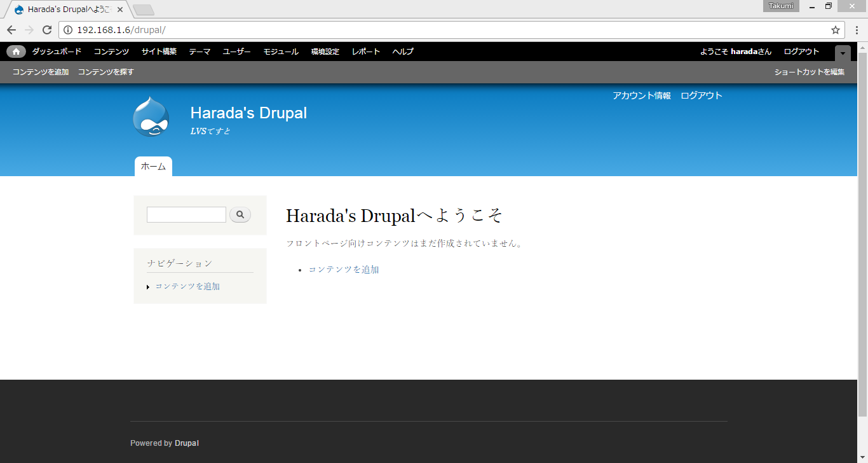Open the サイト構築 admin menu
This screenshot has height=463, width=868.
[159, 52]
